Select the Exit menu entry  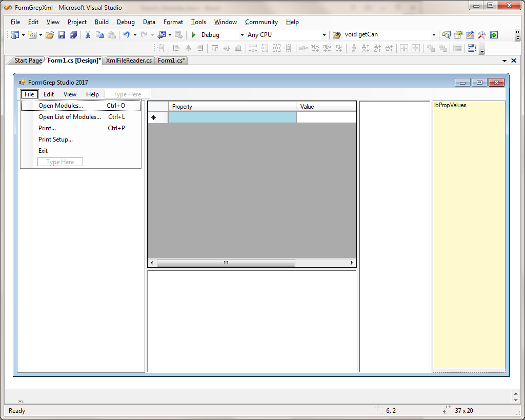80,151
